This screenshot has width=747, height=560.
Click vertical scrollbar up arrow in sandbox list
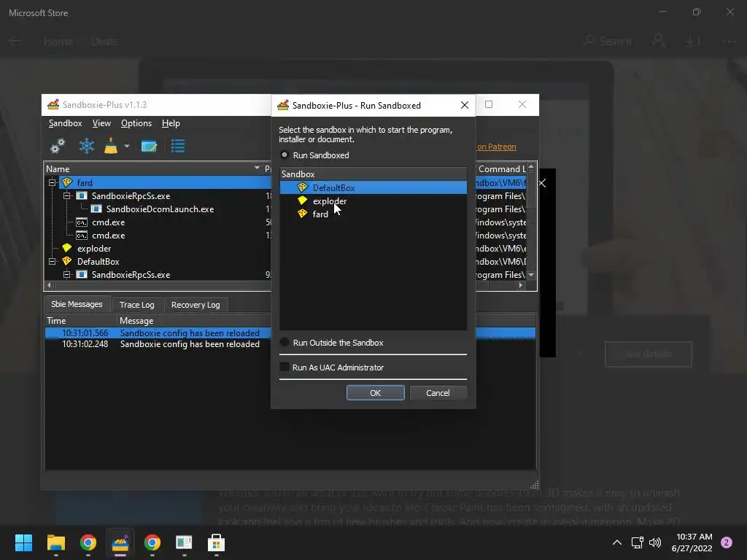click(531, 167)
